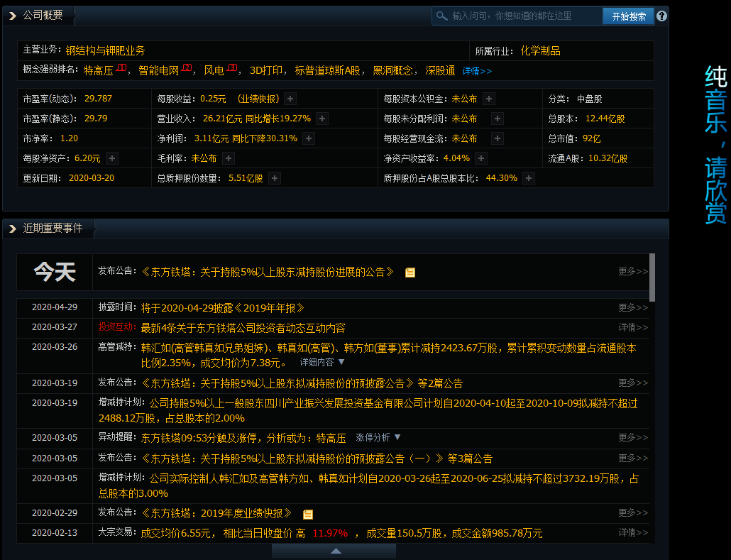Expand the plus next to 毛利率

(x=229, y=158)
